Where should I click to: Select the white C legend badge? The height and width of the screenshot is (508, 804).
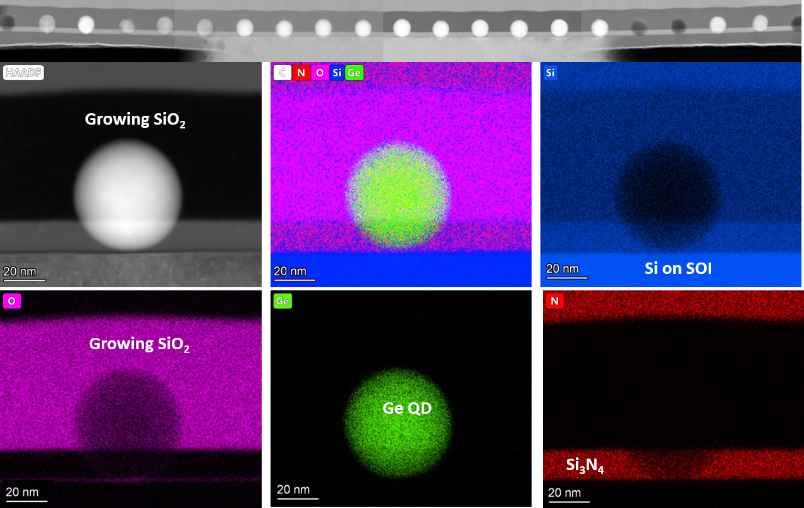(283, 73)
